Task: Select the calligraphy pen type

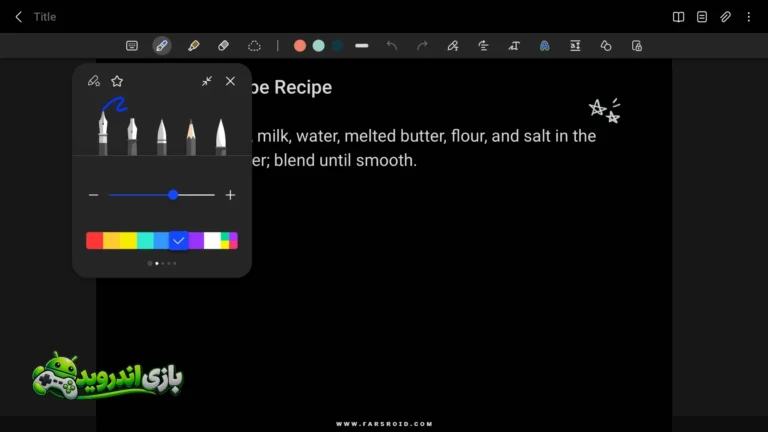Action: [x=132, y=137]
